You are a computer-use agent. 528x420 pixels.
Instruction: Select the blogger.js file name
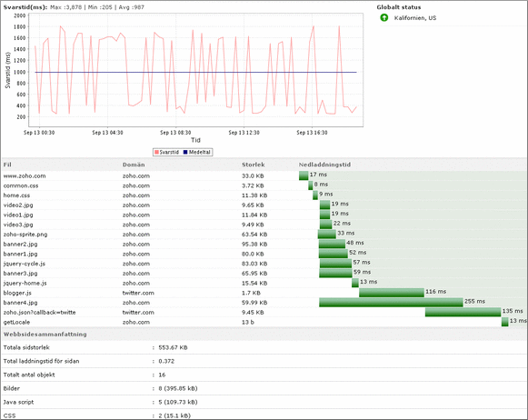coord(17,293)
